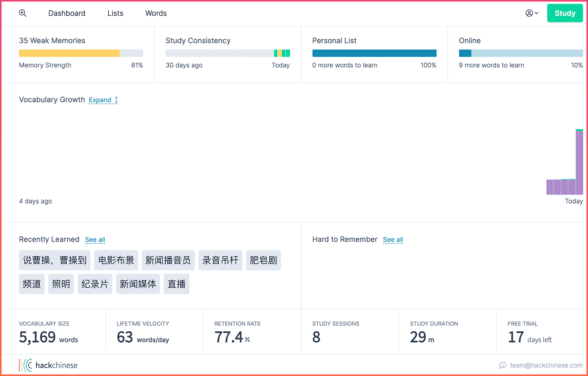Switch to the Lists tab
The image size is (588, 376).
115,13
